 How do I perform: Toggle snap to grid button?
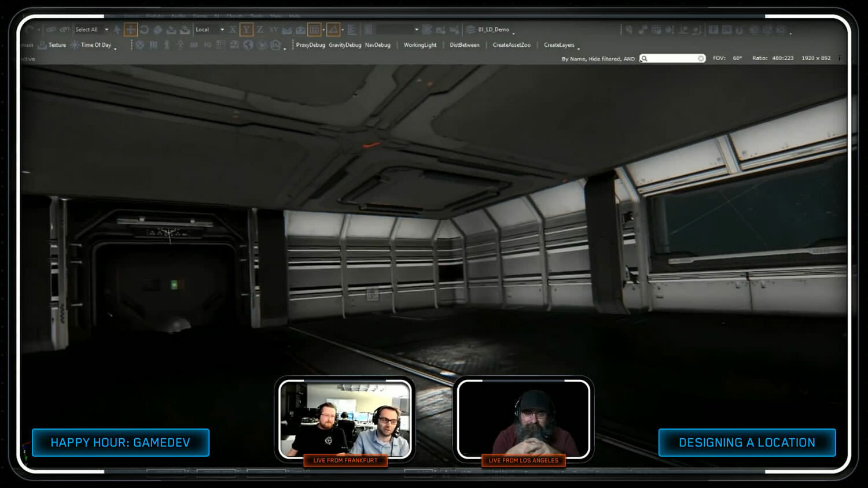(x=314, y=29)
